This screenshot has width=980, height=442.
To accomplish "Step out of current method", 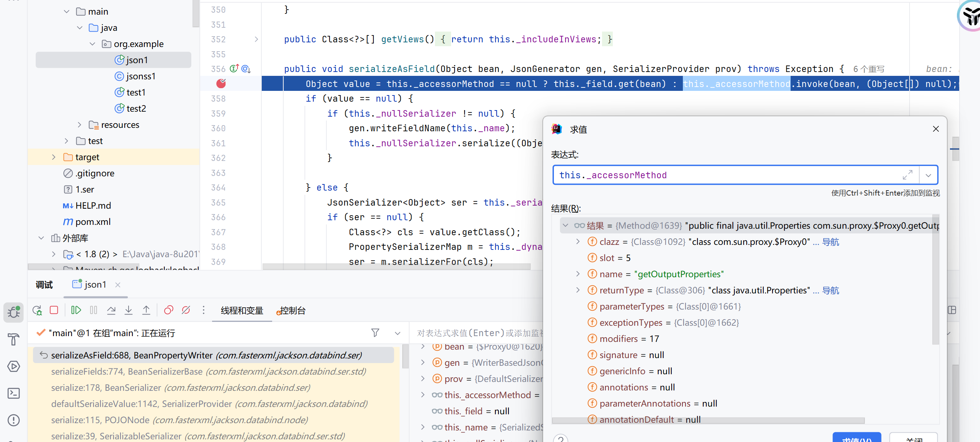I will [x=146, y=310].
